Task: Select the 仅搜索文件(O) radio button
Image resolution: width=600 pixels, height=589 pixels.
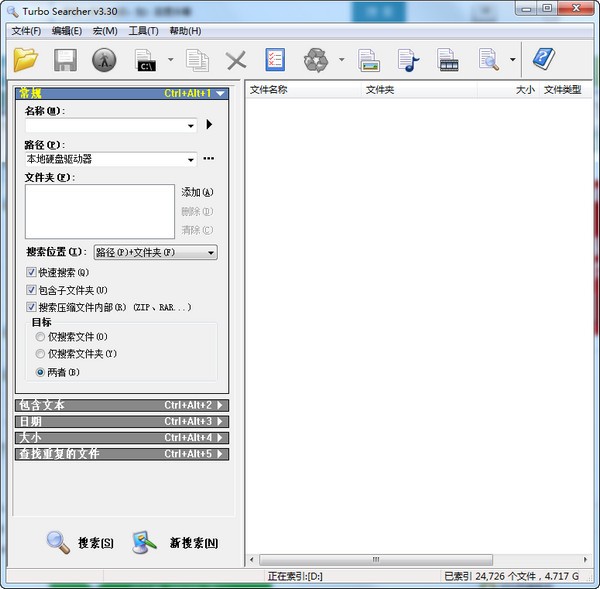Action: click(x=40, y=337)
